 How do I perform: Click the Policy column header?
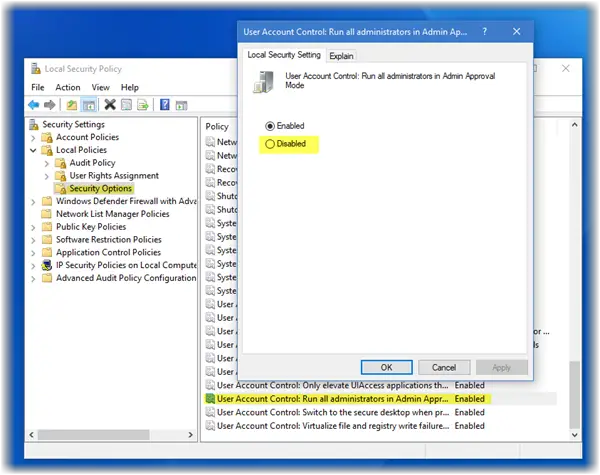click(217, 126)
